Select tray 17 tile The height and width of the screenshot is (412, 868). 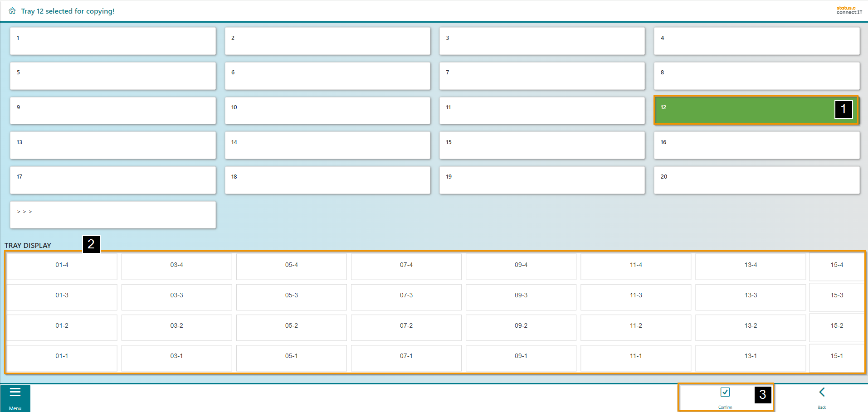(x=113, y=180)
